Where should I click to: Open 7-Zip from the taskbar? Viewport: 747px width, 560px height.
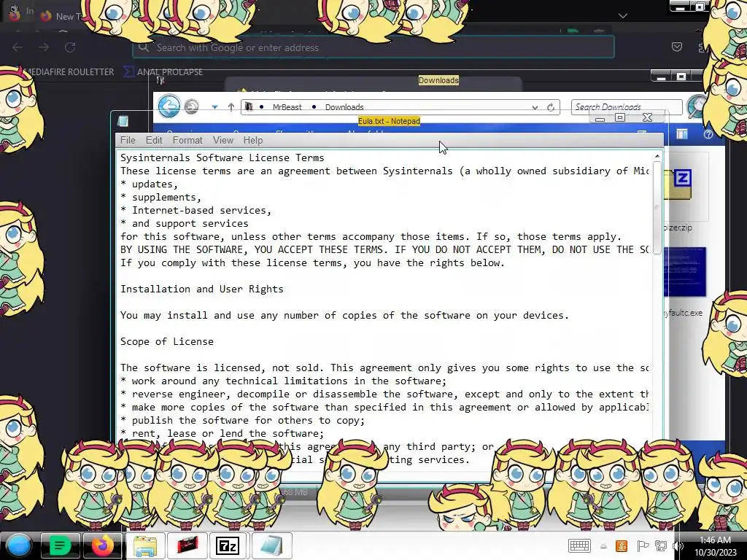point(228,545)
